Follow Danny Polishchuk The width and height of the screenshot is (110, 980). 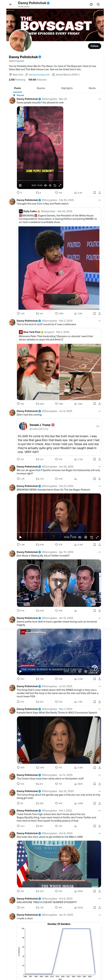coord(94,46)
